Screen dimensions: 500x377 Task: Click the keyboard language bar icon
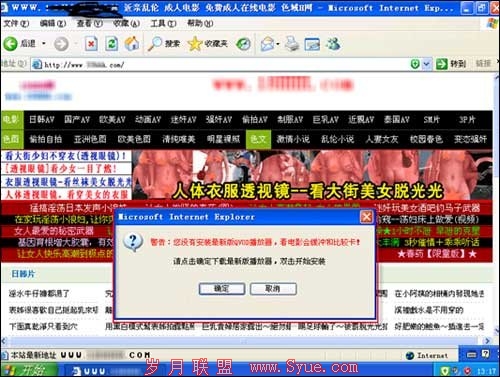[x=471, y=355]
